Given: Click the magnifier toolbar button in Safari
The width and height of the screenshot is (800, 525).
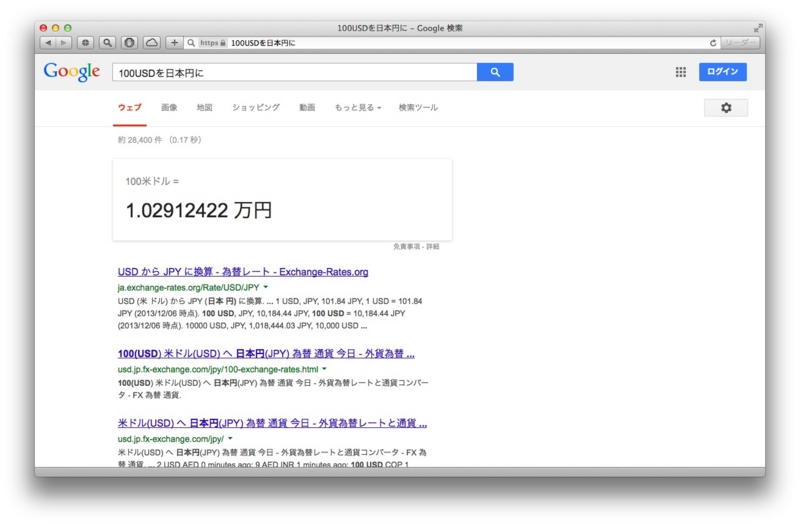Looking at the screenshot, I should coord(108,43).
